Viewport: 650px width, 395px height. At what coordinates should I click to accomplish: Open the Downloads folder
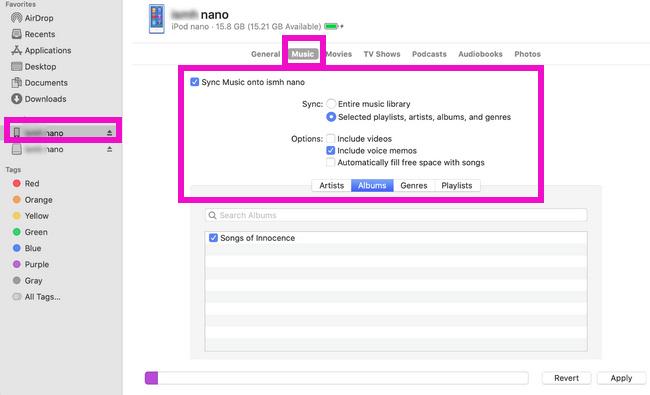coord(39,99)
